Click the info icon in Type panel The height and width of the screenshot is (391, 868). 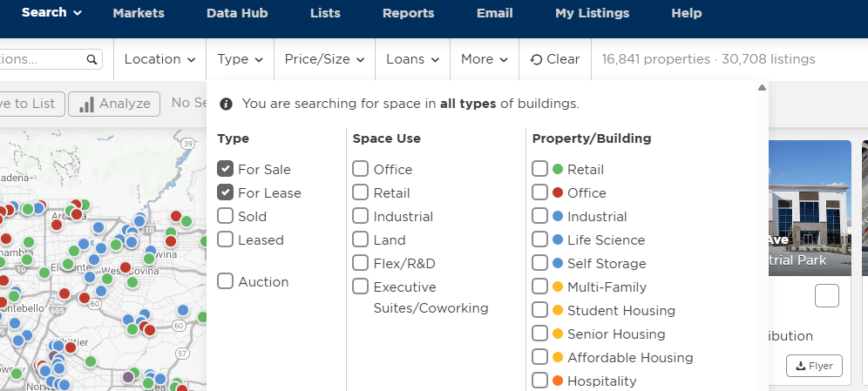[x=226, y=104]
